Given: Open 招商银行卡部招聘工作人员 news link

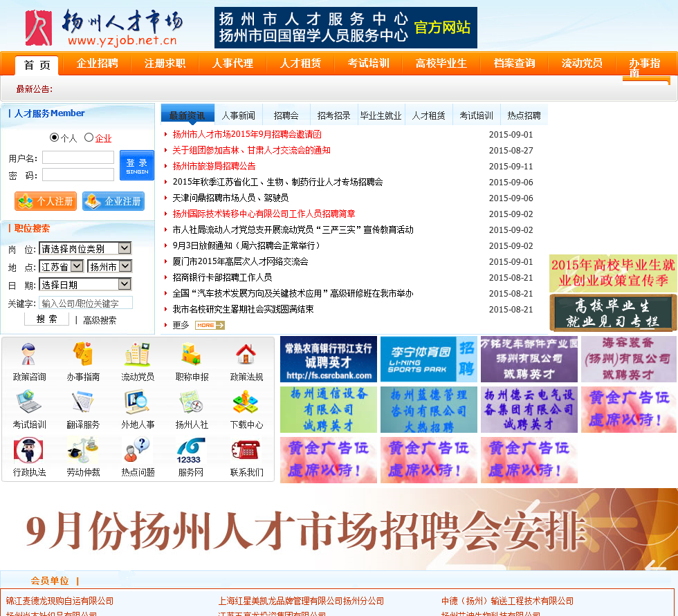Looking at the screenshot, I should 222,277.
